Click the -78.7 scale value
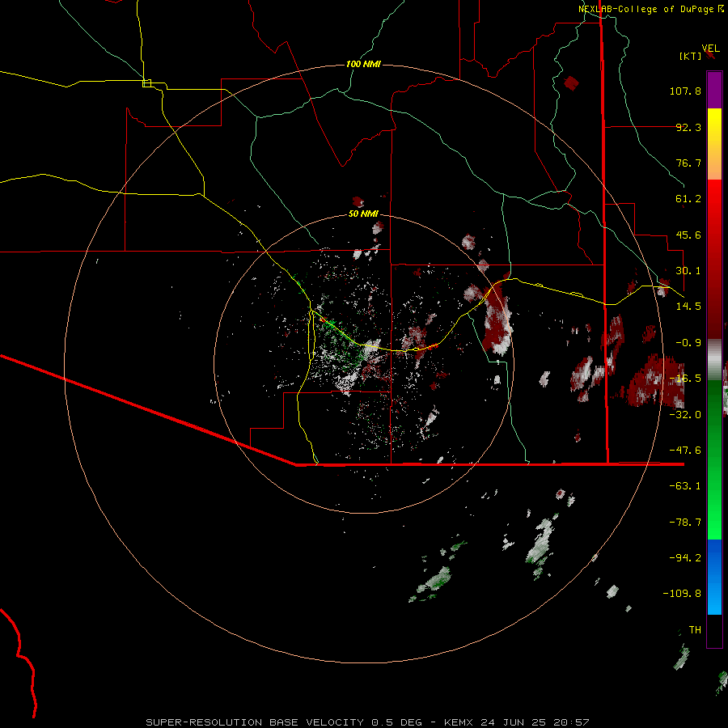 [x=685, y=523]
